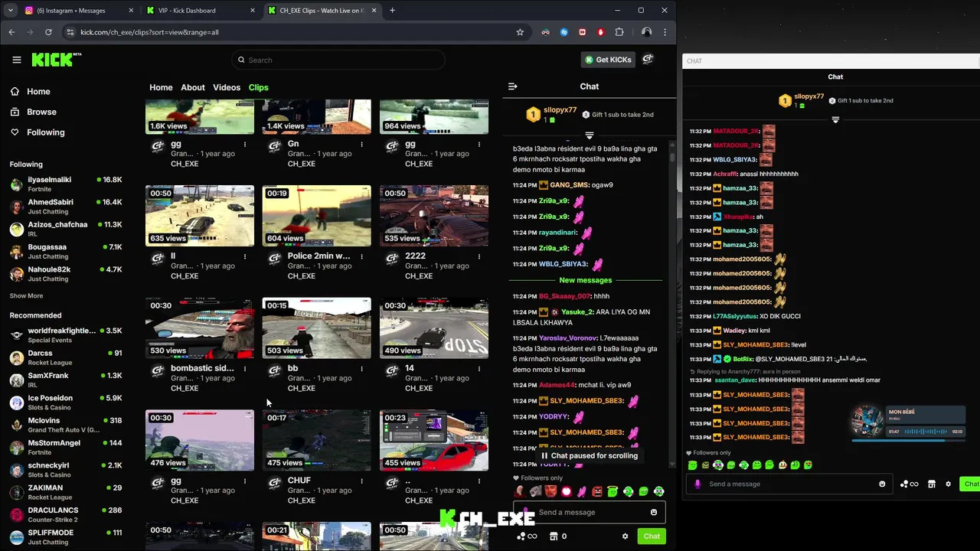Switch to VIP - Kick Dashboard tab
This screenshot has height=551, width=980.
(x=199, y=11)
